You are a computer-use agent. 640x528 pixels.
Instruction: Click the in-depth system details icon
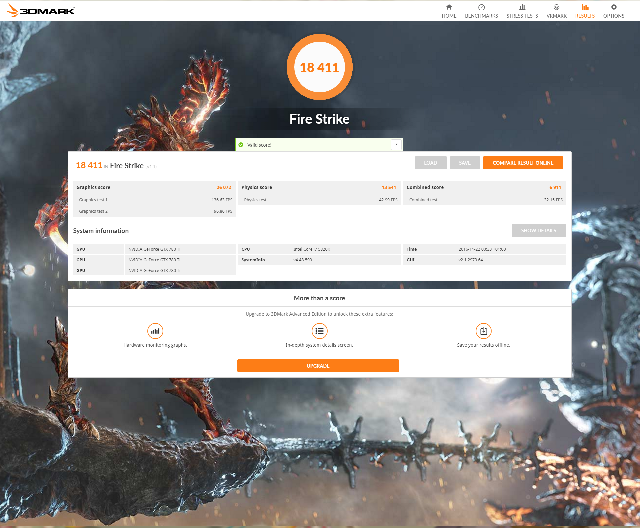tap(320, 331)
